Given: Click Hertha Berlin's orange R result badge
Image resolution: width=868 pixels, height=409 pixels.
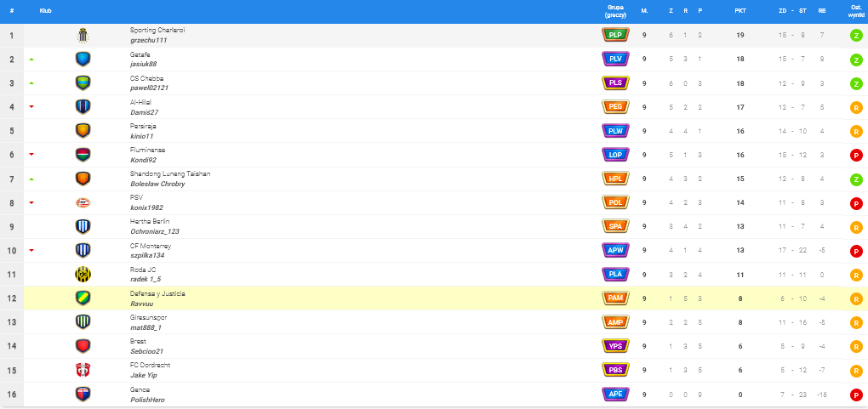Looking at the screenshot, I should click(x=856, y=227).
